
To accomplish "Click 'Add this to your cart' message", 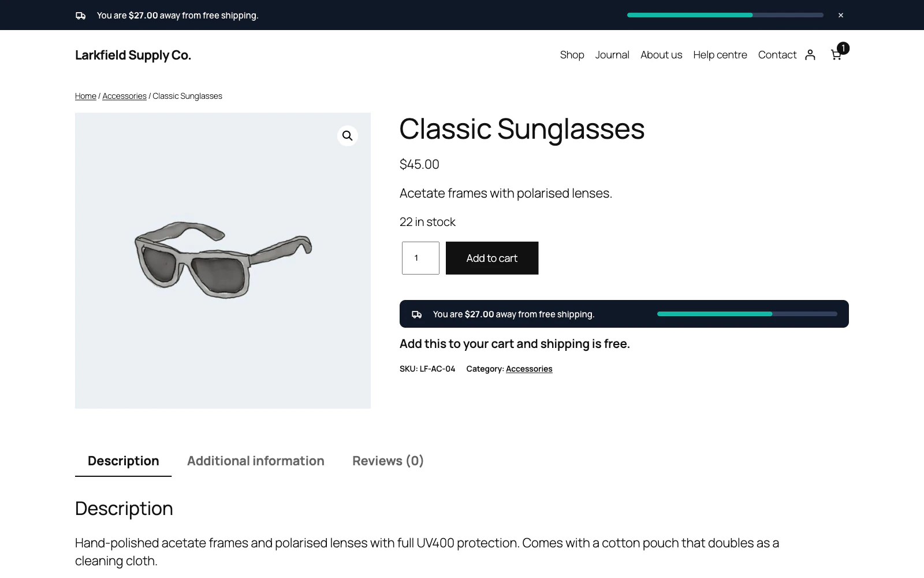I will (515, 344).
